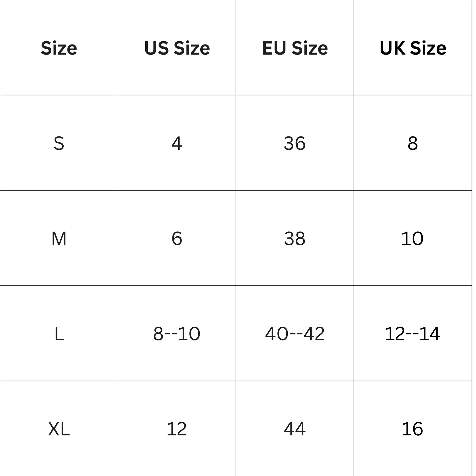The height and width of the screenshot is (476, 476).
Task: Click the "US Size" column header
Action: coord(177,48)
